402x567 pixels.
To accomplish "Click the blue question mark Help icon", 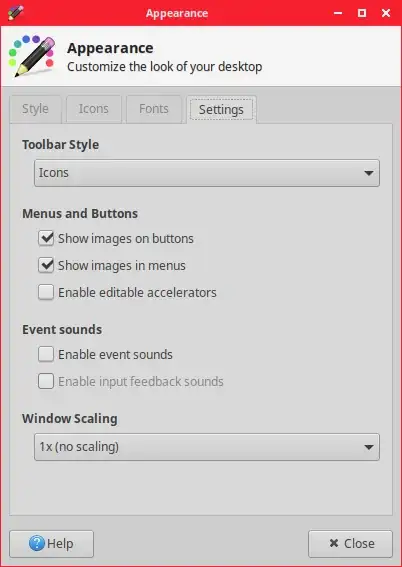I will click(x=37, y=543).
